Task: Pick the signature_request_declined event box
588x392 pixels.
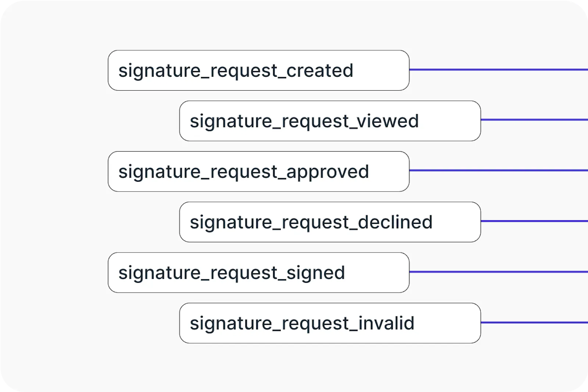Action: pyautogui.click(x=330, y=222)
